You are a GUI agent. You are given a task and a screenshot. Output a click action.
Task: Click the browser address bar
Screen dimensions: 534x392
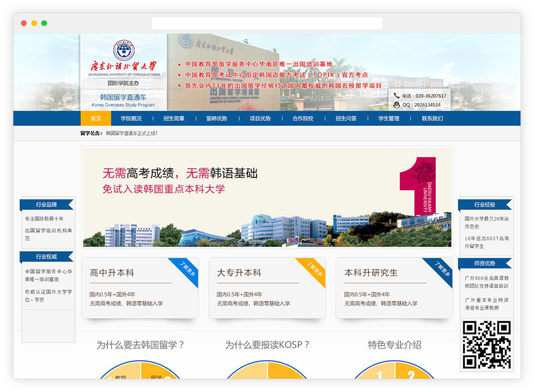tap(267, 23)
